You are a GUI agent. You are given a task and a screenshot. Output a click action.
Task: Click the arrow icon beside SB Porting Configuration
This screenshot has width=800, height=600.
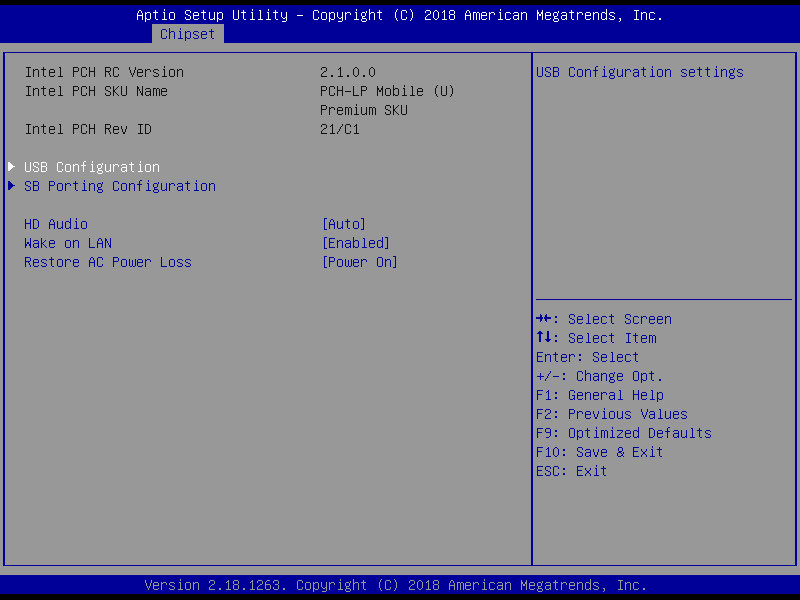(12, 186)
